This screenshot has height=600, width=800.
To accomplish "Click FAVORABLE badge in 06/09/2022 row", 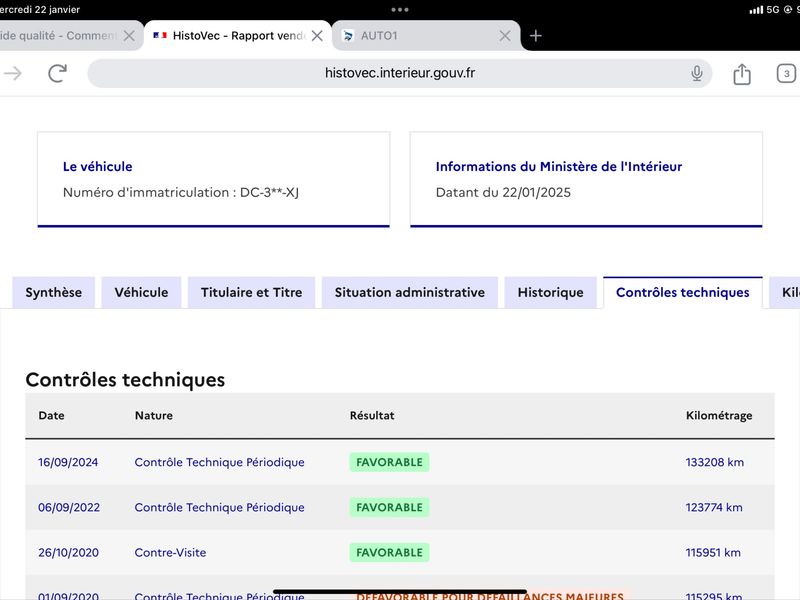I will (x=389, y=508).
